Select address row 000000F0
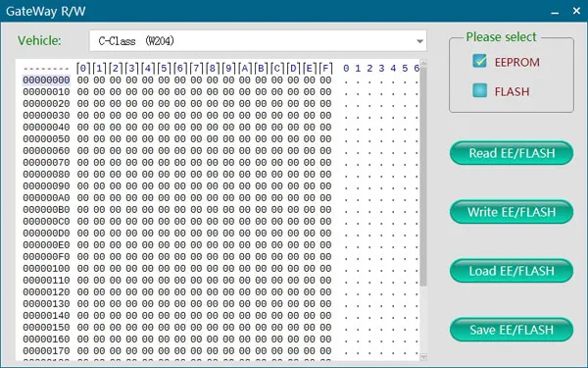This screenshot has width=588, height=368. pyautogui.click(x=46, y=257)
